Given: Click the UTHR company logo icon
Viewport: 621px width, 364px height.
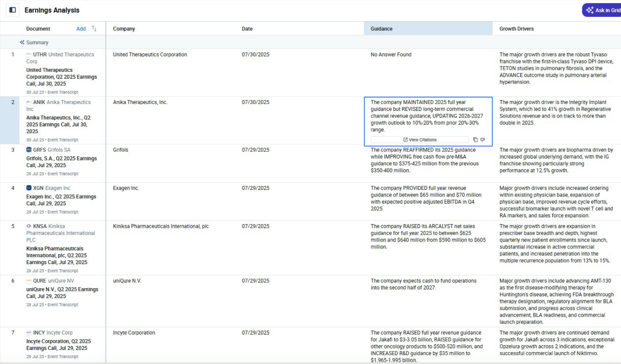Looking at the screenshot, I should coord(29,54).
